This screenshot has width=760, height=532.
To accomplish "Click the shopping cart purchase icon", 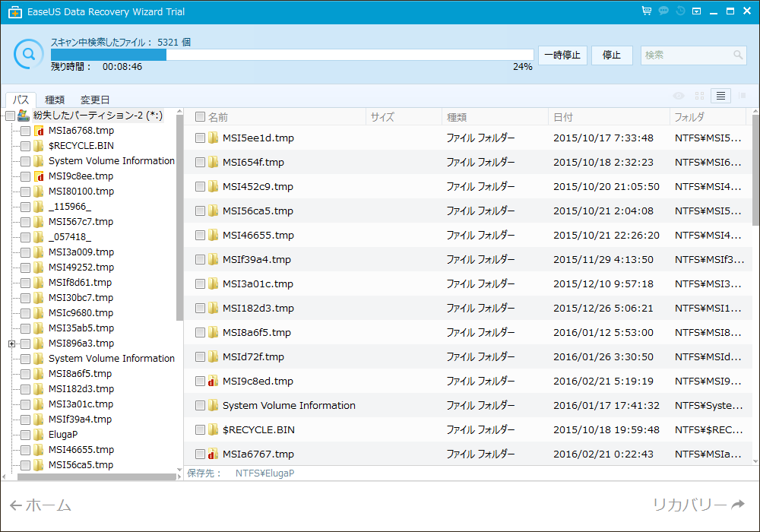I will point(647,11).
